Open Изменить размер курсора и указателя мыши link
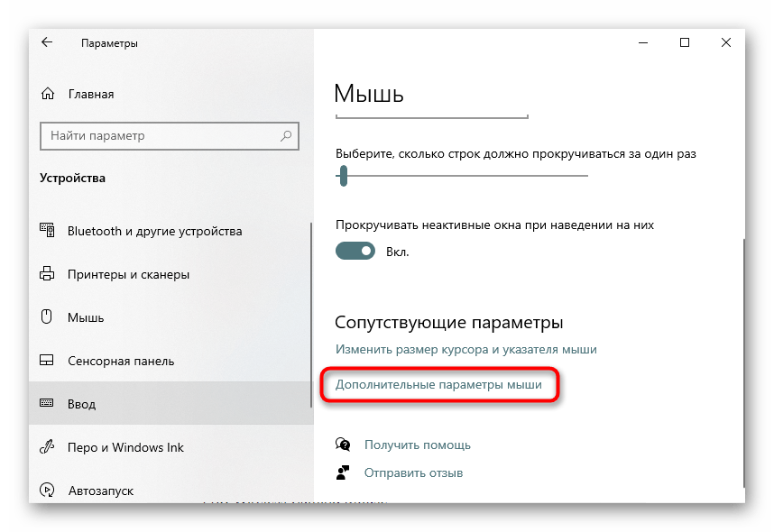The width and height of the screenshot is (774, 532). point(466,349)
